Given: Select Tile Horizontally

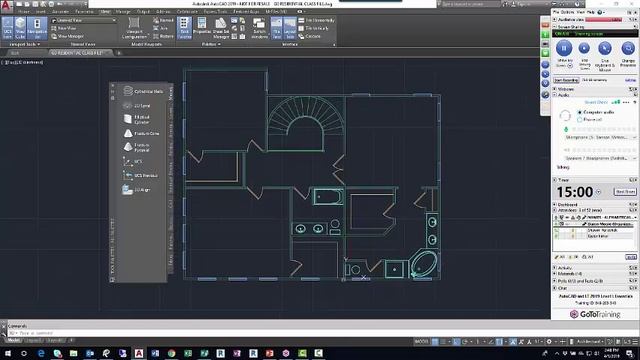Looking at the screenshot, I should [x=317, y=20].
